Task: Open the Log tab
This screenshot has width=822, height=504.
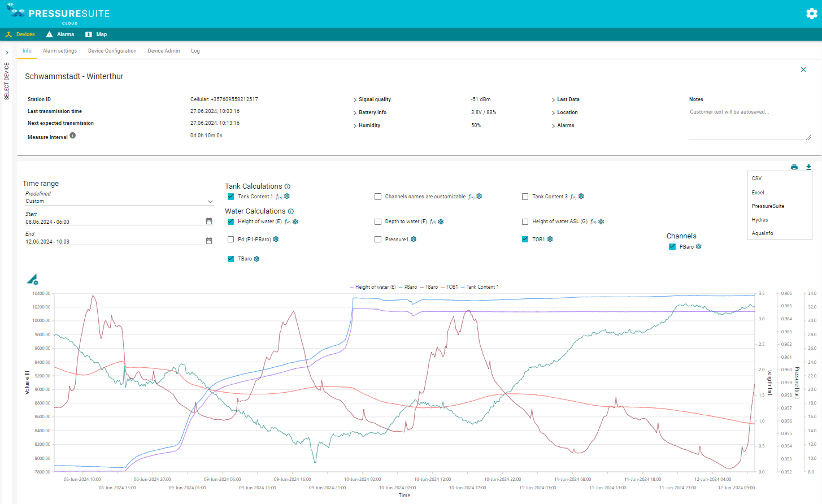Action: [195, 51]
